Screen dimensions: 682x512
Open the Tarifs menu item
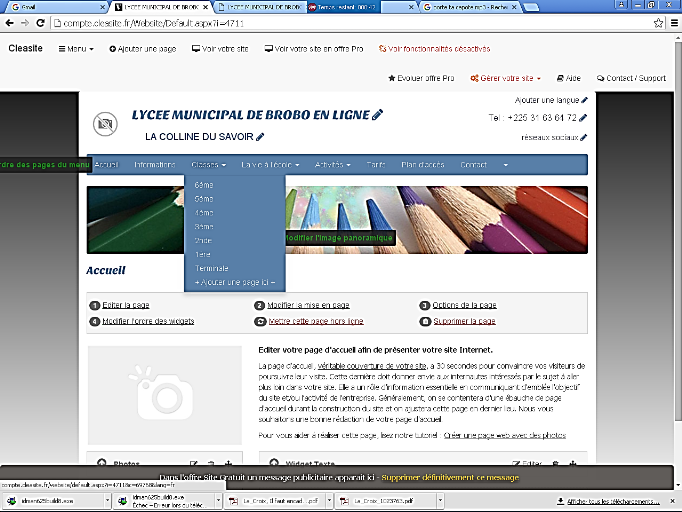(x=376, y=165)
